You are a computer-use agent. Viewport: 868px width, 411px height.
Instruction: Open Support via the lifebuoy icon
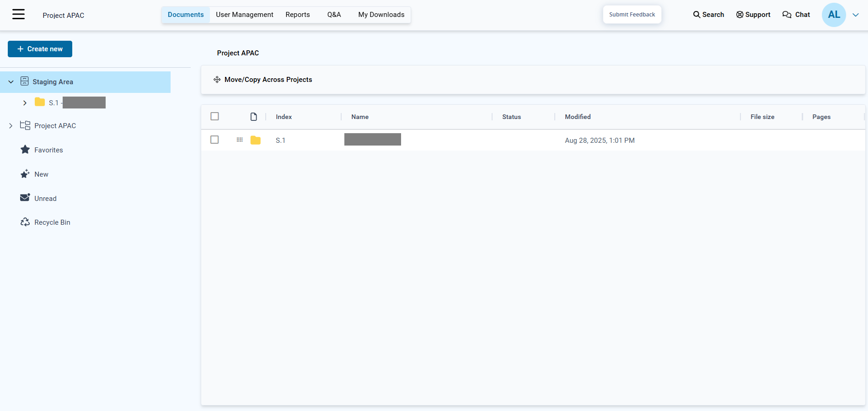[739, 15]
